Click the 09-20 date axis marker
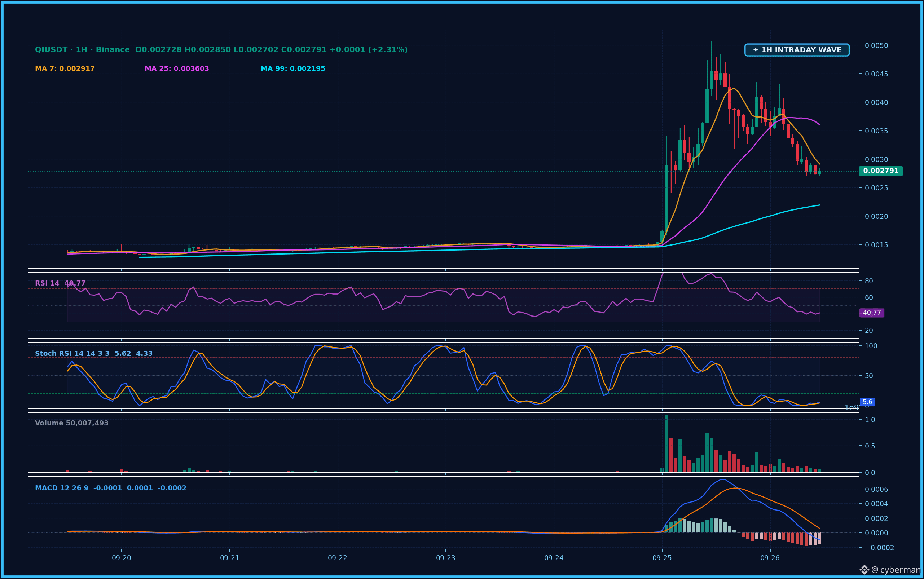This screenshot has height=579, width=924. click(x=122, y=558)
